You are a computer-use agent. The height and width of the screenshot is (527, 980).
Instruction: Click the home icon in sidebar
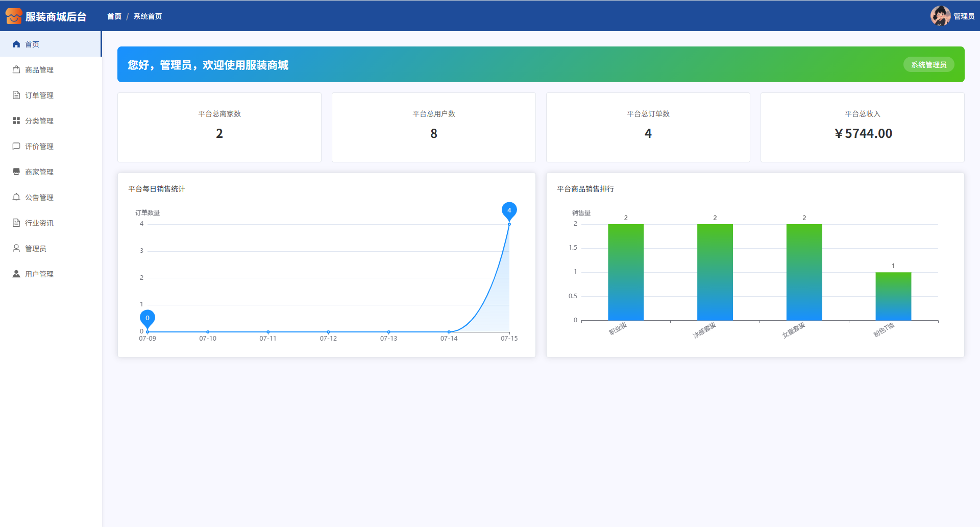[16, 44]
